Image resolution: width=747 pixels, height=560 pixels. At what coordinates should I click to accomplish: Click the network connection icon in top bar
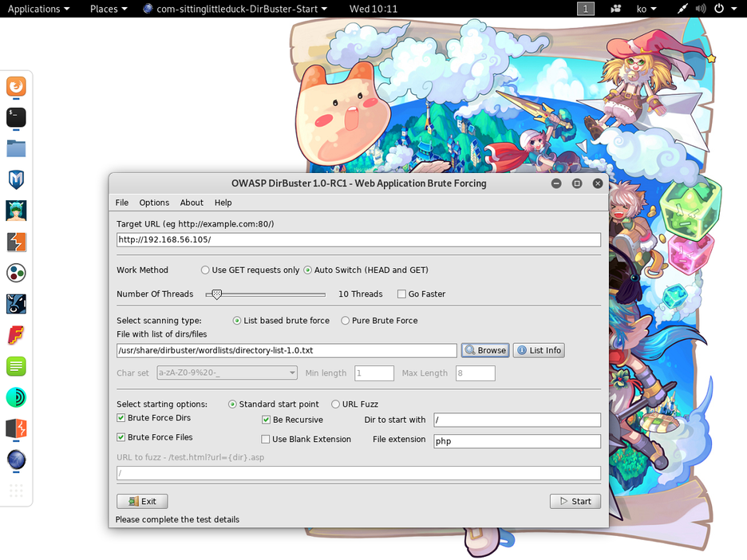[682, 9]
